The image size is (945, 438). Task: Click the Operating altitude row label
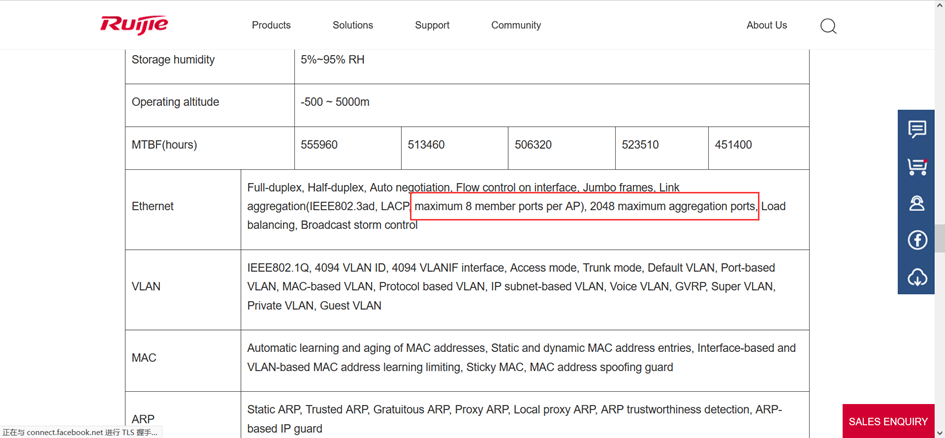point(175,102)
